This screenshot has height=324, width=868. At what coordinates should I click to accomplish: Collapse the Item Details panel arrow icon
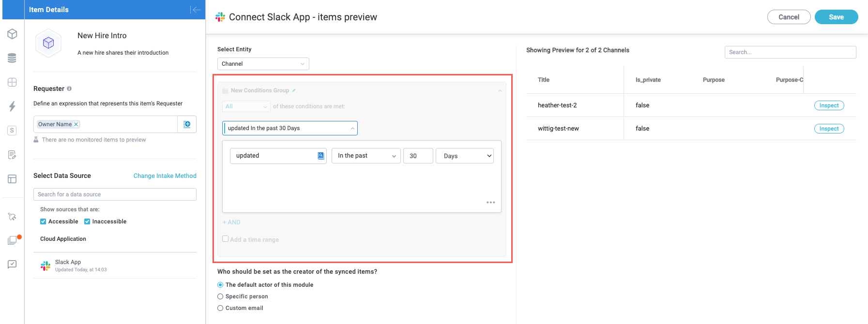196,10
